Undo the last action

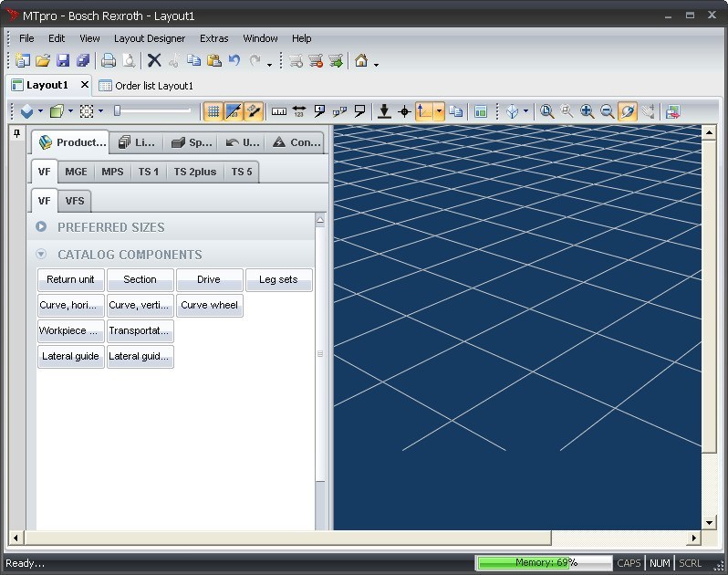(x=234, y=61)
